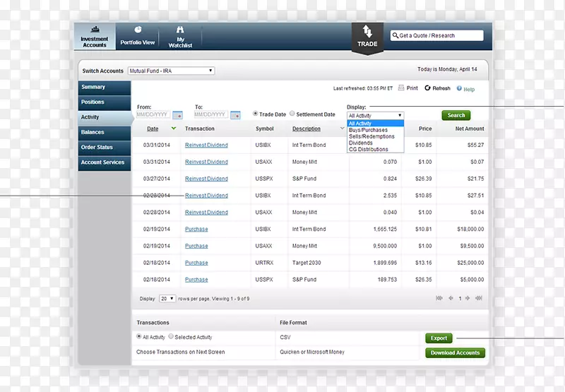565x392 pixels.
Task: Open the From date calendar picker
Action: pyautogui.click(x=177, y=114)
